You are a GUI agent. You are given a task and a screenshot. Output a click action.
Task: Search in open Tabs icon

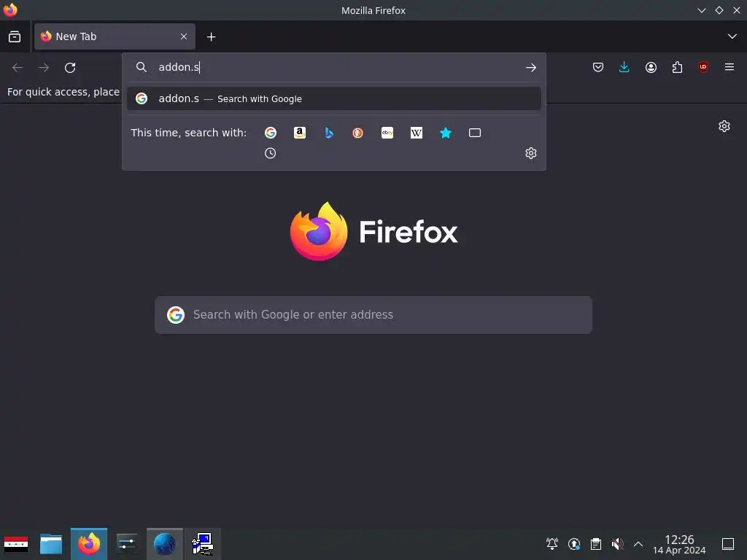[x=474, y=133]
